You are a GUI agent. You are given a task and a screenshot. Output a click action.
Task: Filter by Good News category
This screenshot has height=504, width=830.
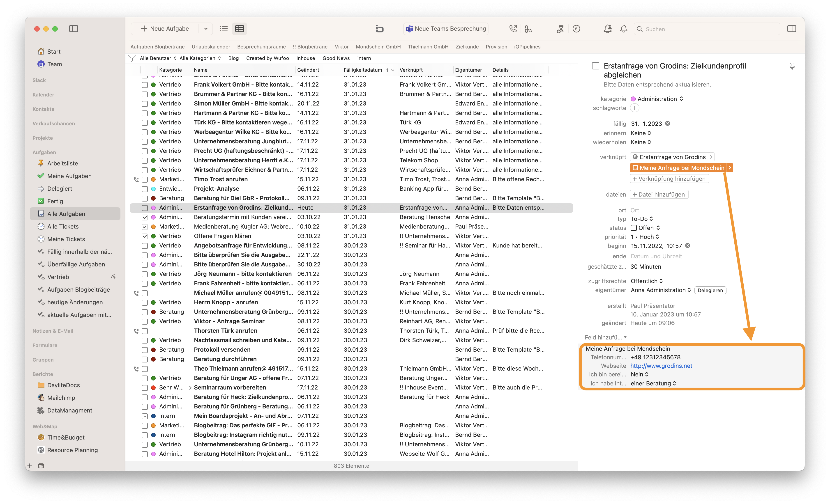(336, 58)
